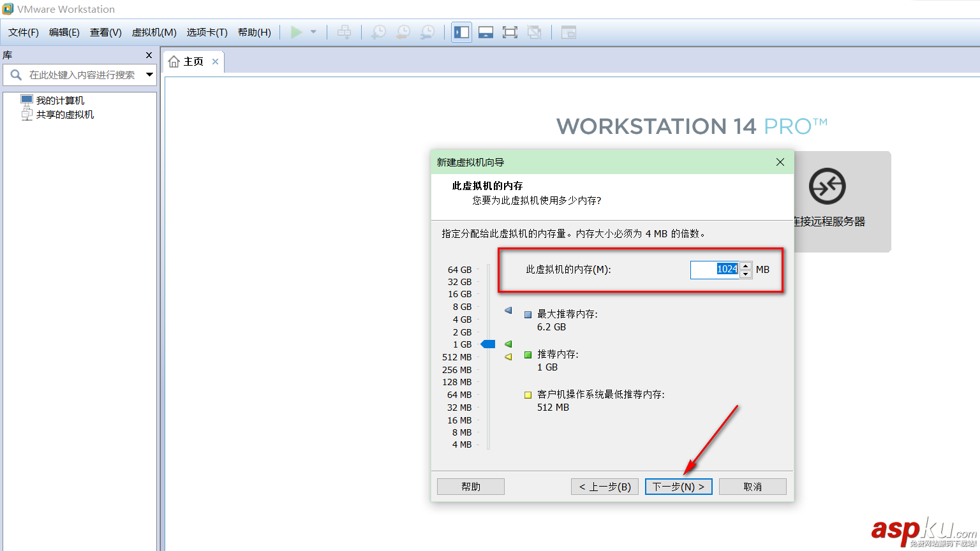This screenshot has width=980, height=551.
Task: Click the blue memory slider handle
Action: pyautogui.click(x=488, y=344)
